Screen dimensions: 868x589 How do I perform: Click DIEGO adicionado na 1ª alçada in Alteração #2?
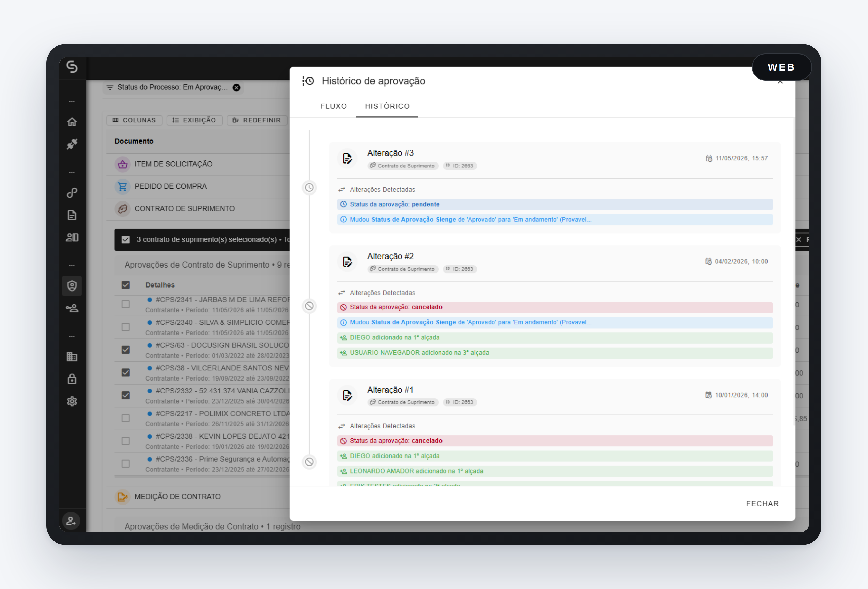(555, 338)
